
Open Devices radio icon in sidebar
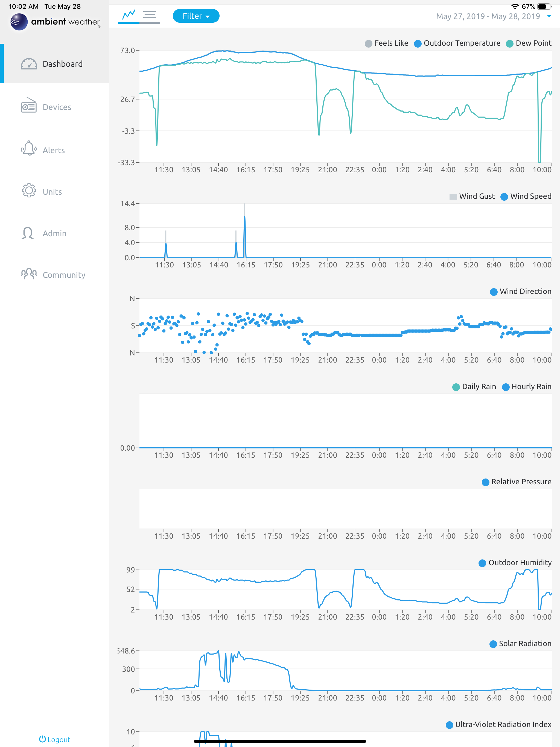tap(29, 107)
